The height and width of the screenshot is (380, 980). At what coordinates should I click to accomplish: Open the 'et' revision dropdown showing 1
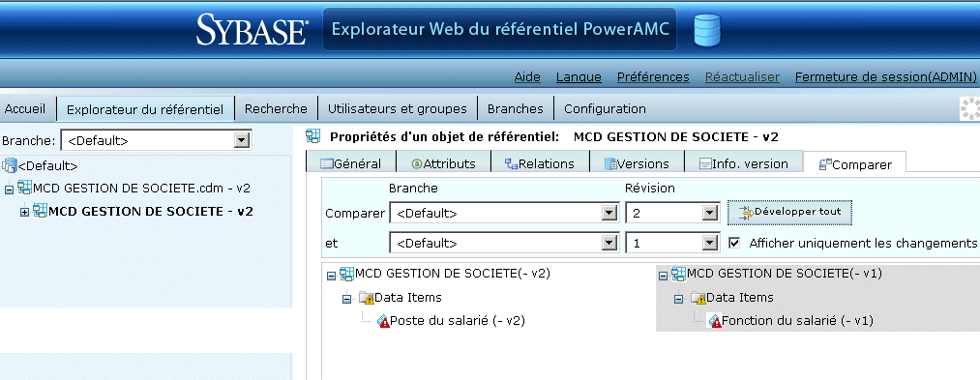click(x=709, y=243)
